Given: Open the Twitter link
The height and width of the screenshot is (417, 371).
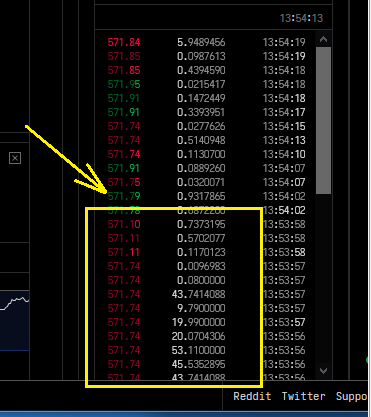Looking at the screenshot, I should [x=303, y=396].
